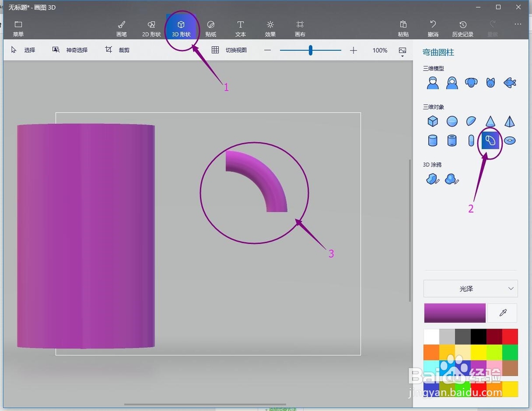Select the sharp-edge 3D doodle tool
The width and height of the screenshot is (532, 411).
click(x=433, y=179)
